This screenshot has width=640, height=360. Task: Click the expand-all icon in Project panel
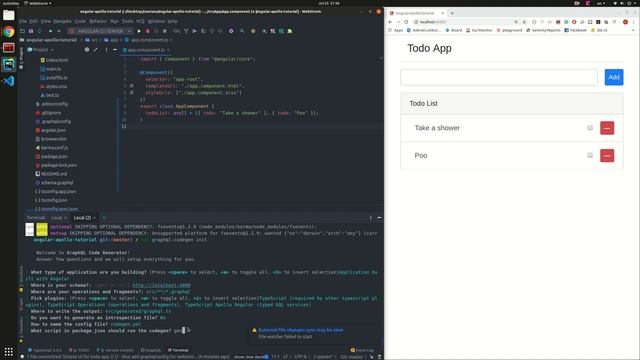[96, 50]
